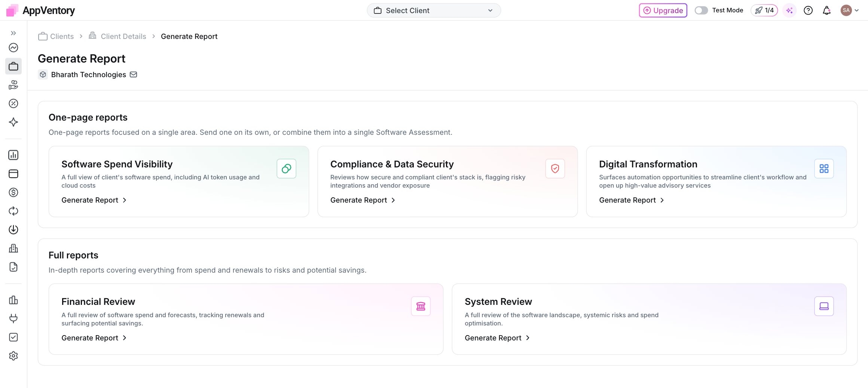Viewport: 868px width, 388px height.
Task: Click the One-page reports heading
Action: (x=88, y=117)
